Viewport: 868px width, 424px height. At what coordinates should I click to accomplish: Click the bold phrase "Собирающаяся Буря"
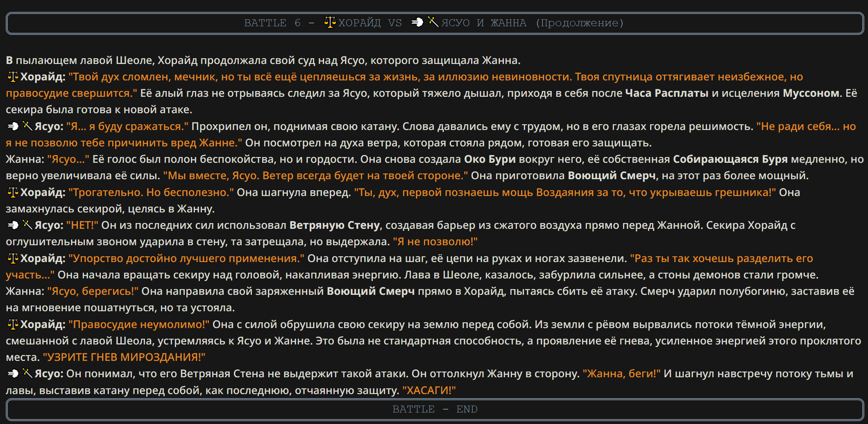[730, 159]
